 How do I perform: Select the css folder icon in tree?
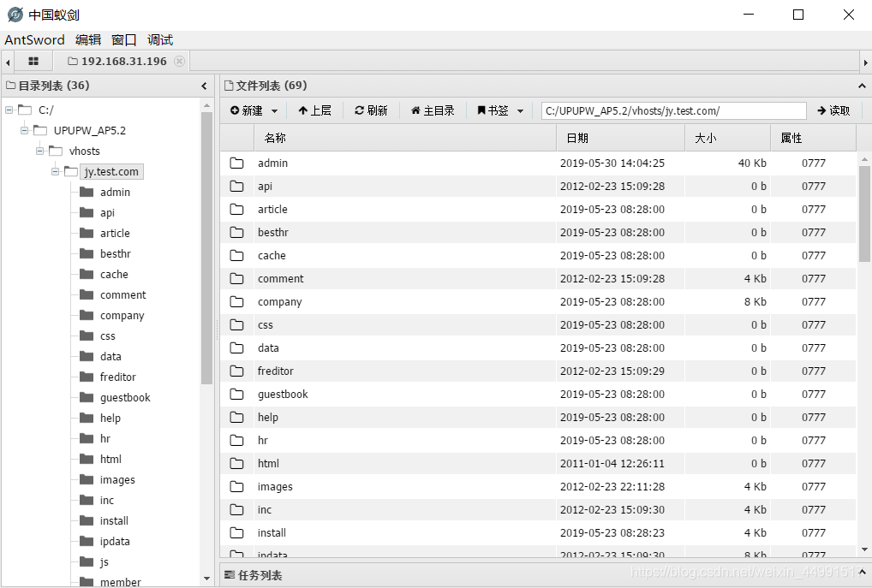[x=87, y=336]
